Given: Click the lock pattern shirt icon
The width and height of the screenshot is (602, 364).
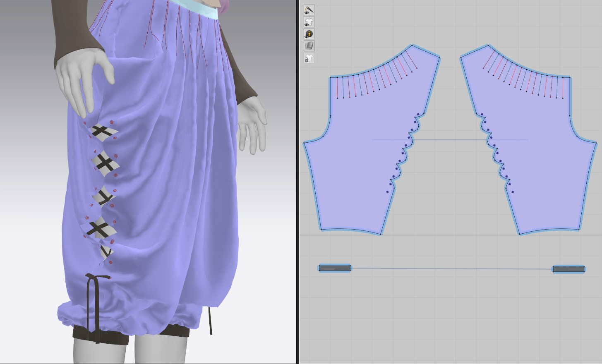Looking at the screenshot, I should (x=309, y=58).
